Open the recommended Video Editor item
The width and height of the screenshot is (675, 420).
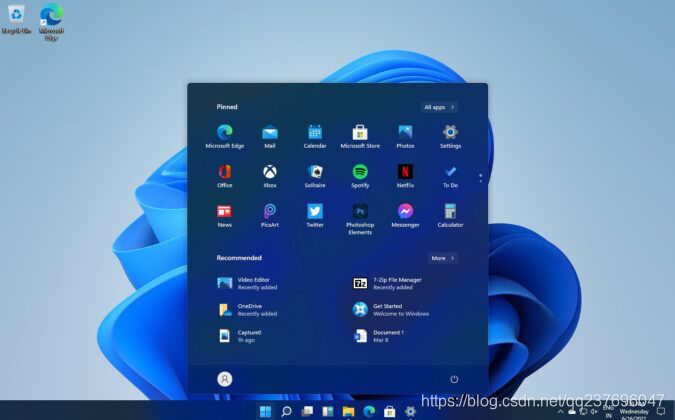[248, 283]
